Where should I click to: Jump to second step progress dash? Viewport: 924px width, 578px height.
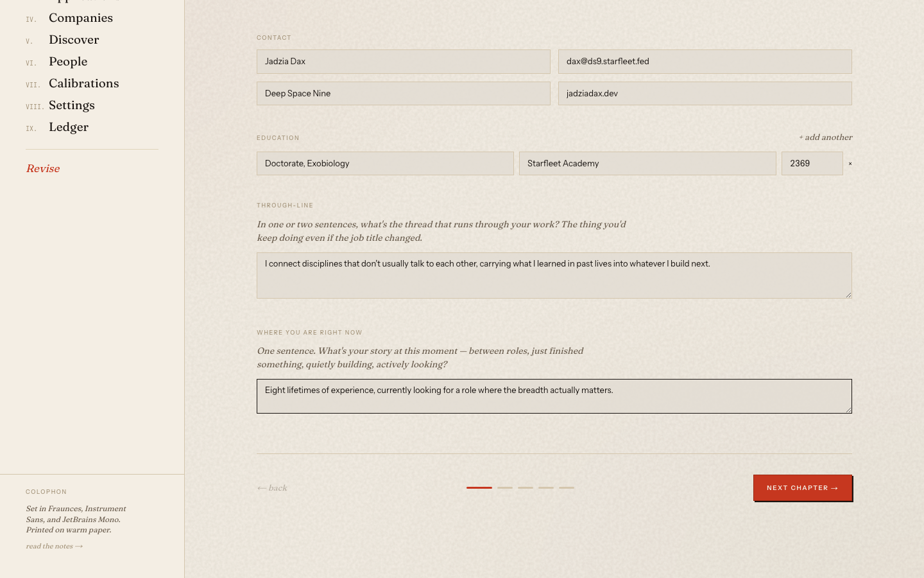click(x=505, y=487)
